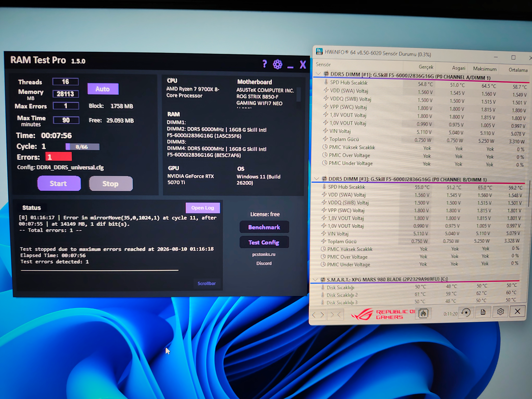Image resolution: width=532 pixels, height=399 pixels.
Task: Collapse the DDR5 DIMM [#1] sensor group
Action: 318,73
